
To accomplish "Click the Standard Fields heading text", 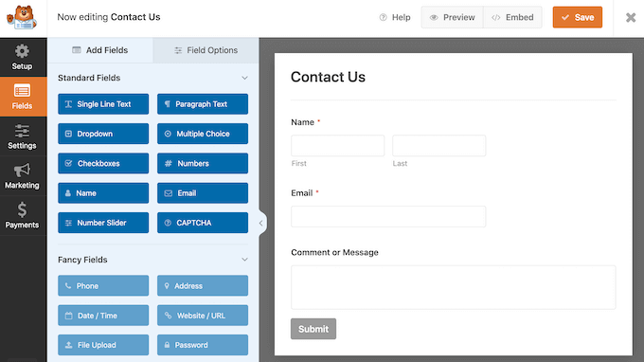I will pyautogui.click(x=89, y=78).
